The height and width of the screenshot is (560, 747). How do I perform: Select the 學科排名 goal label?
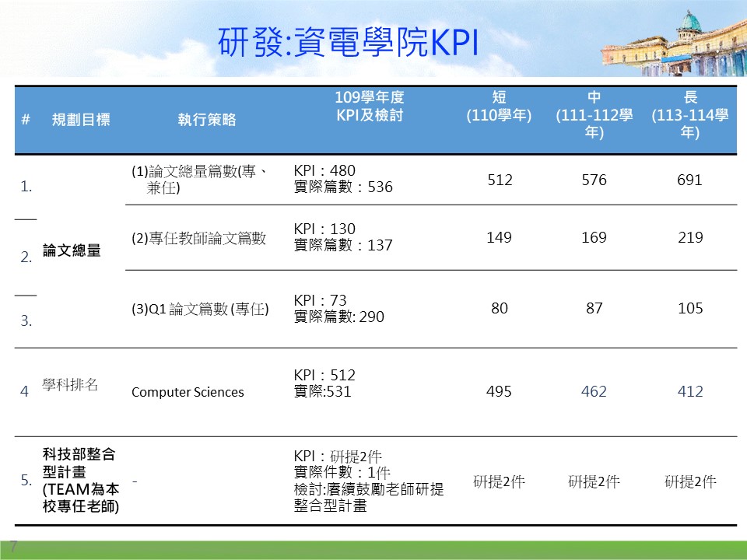coord(70,384)
